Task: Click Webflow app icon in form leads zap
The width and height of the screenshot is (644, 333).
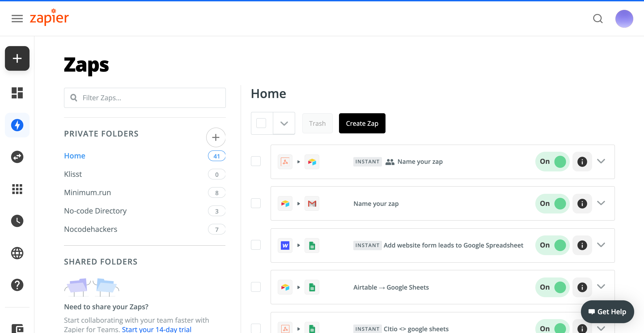Action: click(285, 245)
